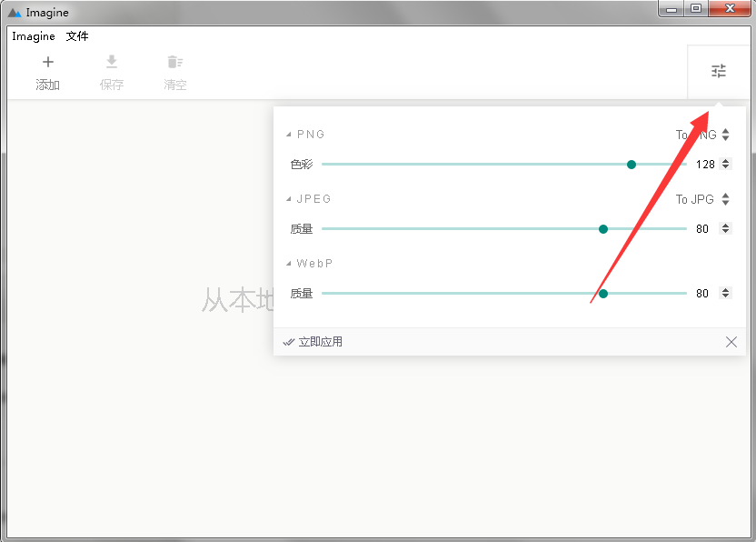Click the 立即应用 apply now button
The image size is (756, 542).
(x=313, y=342)
